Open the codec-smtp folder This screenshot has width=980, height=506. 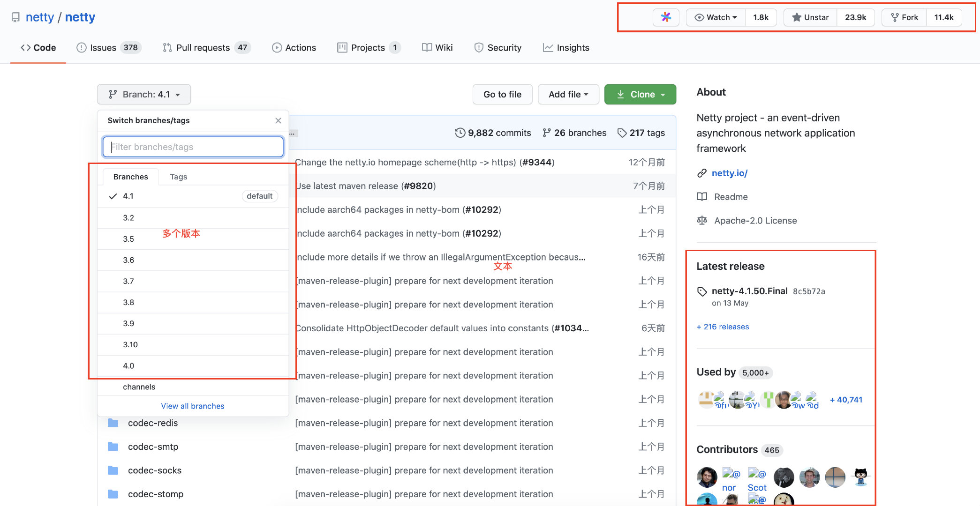pyautogui.click(x=153, y=446)
